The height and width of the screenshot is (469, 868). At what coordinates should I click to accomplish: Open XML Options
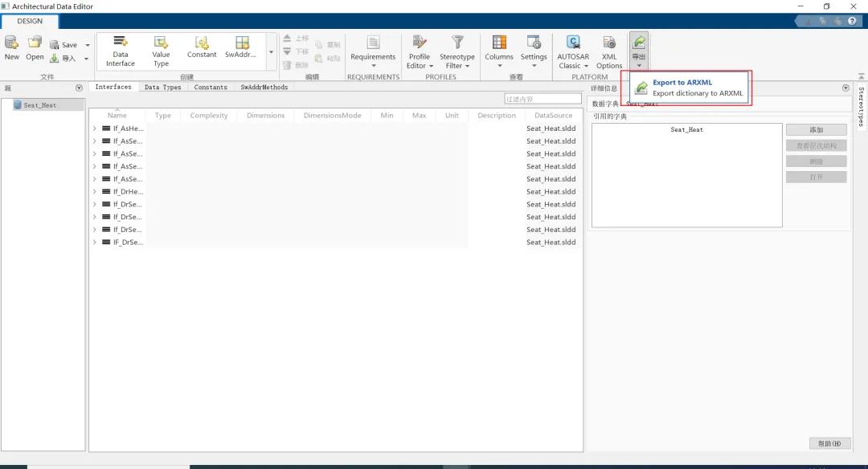click(x=609, y=51)
